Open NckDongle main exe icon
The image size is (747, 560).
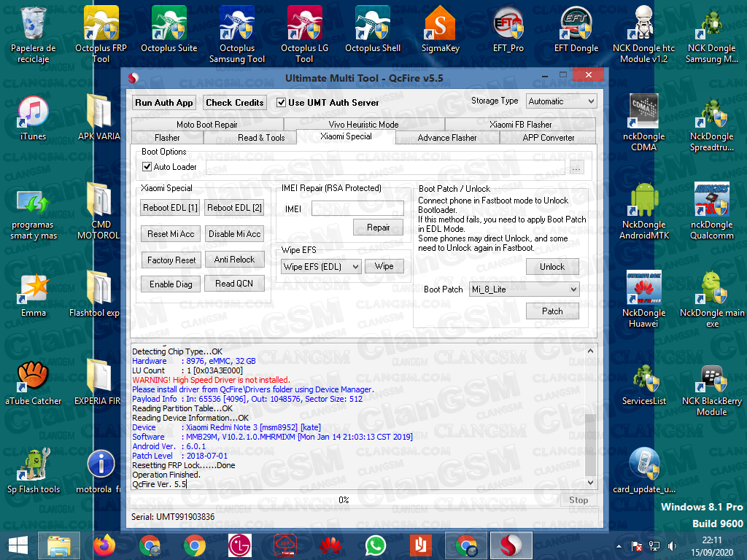click(712, 299)
